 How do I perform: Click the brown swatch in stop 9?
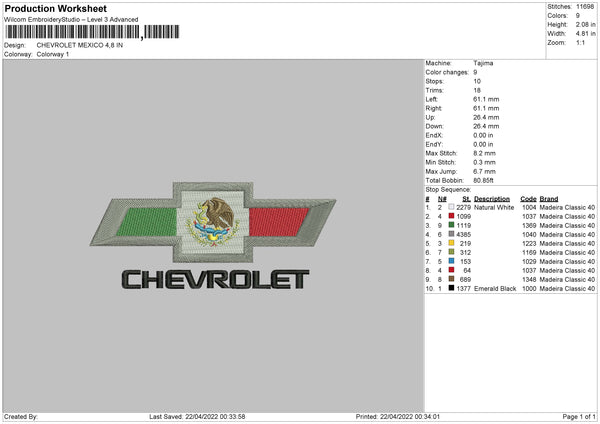click(x=452, y=279)
